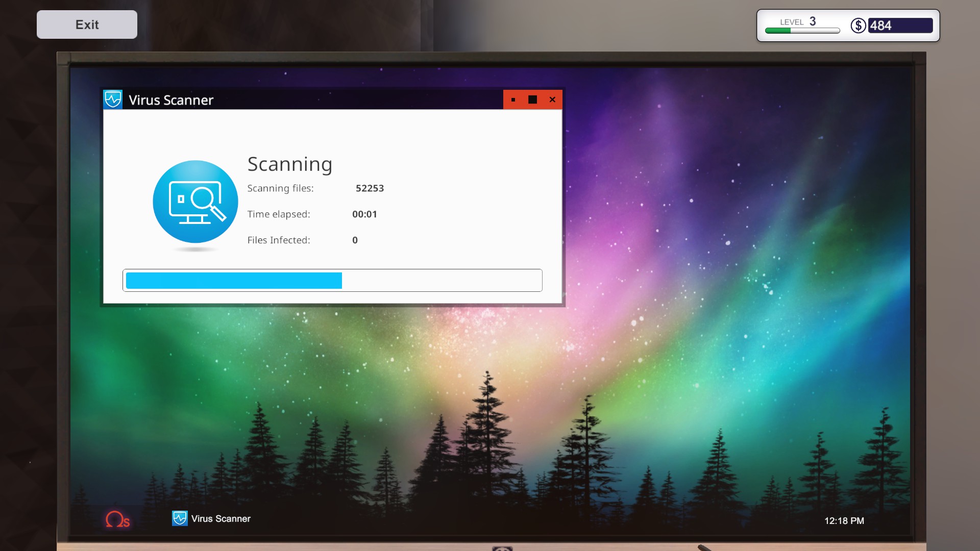Click the Files Infected count value
This screenshot has height=551, width=980.
[355, 240]
